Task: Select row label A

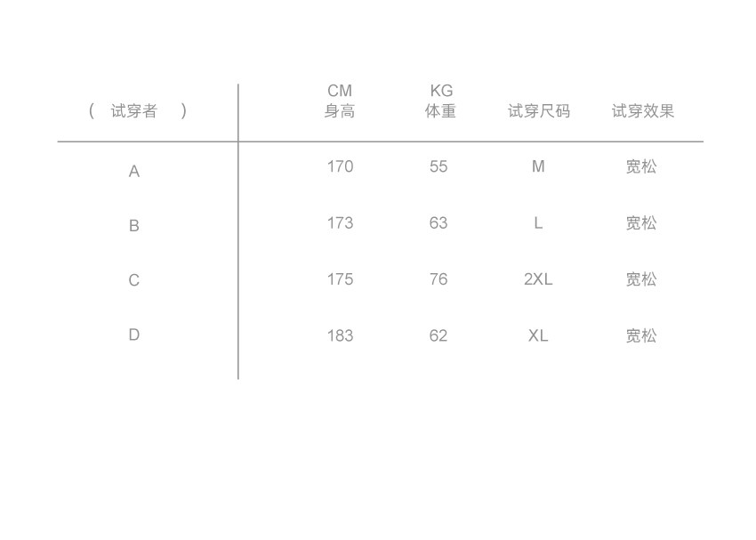Action: [134, 171]
